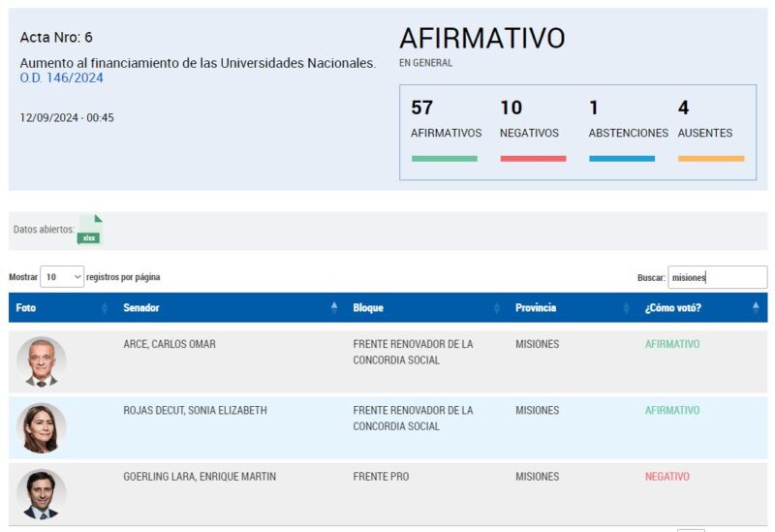The height and width of the screenshot is (532, 775).
Task: Click Arce's Frente Renovador bloque cell
Action: 414,352
